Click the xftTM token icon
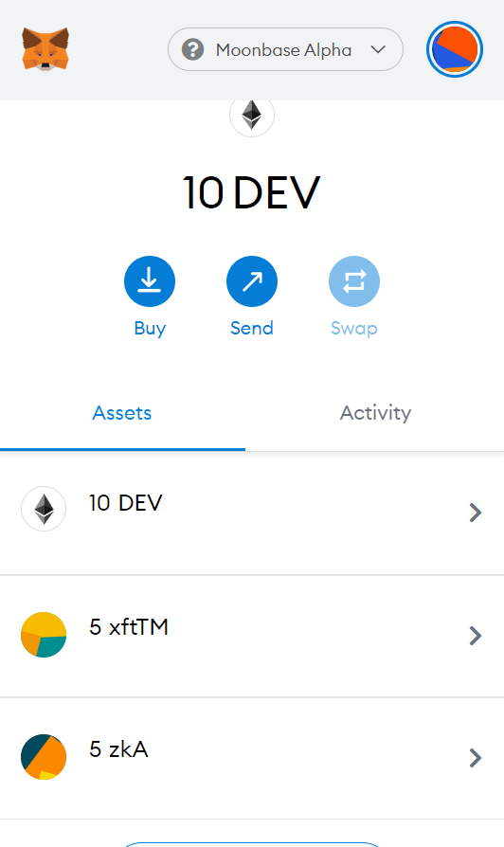Viewport: 504px width, 847px height. click(44, 635)
